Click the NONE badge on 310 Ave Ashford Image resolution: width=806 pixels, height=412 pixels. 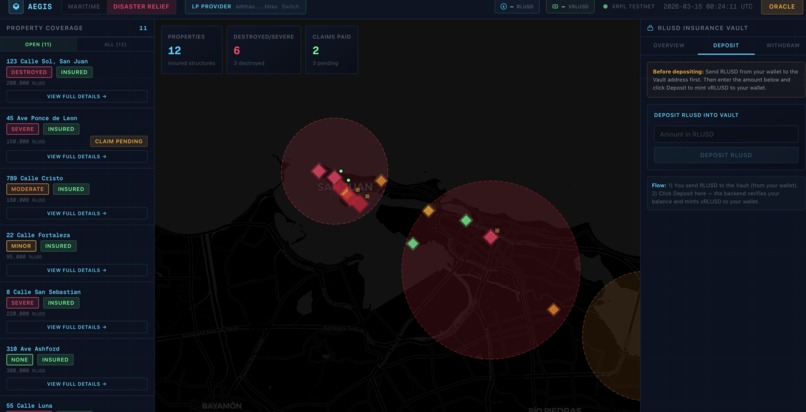(x=20, y=360)
